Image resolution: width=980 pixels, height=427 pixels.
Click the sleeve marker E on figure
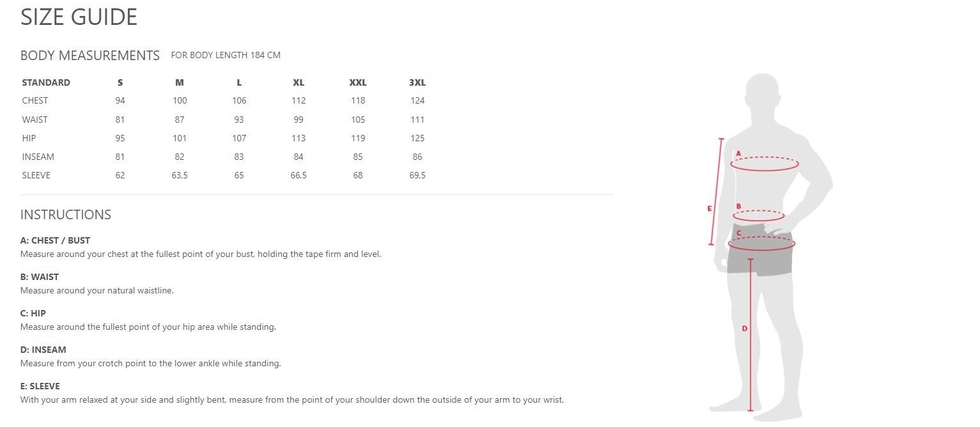[710, 208]
